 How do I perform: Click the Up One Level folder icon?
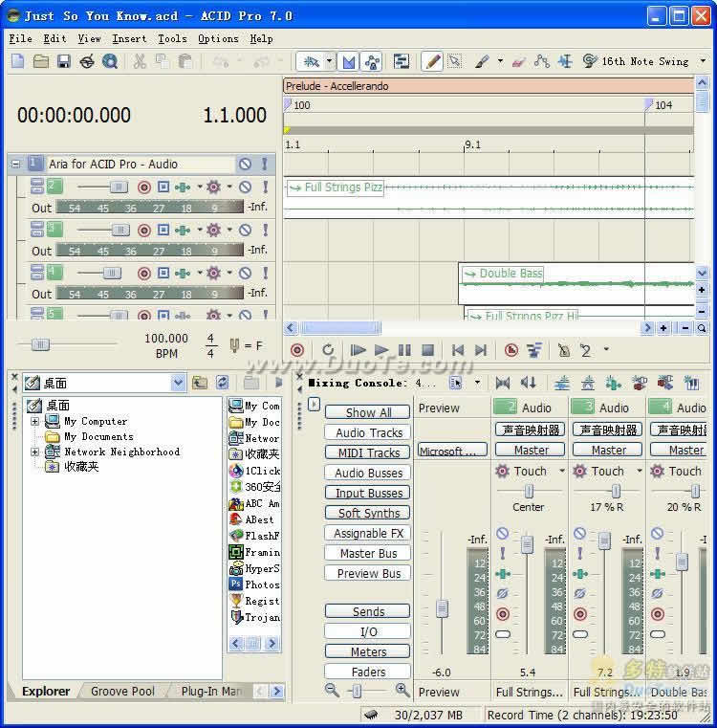(200, 383)
